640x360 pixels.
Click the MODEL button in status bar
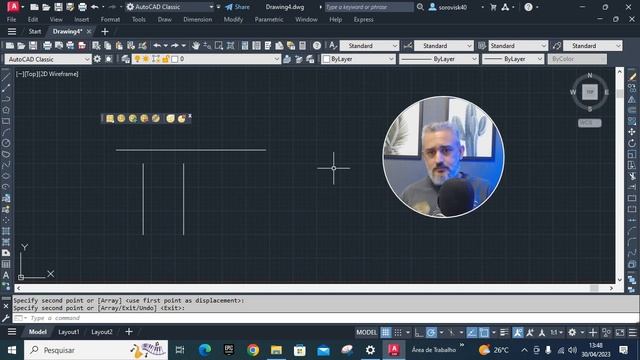(x=367, y=333)
